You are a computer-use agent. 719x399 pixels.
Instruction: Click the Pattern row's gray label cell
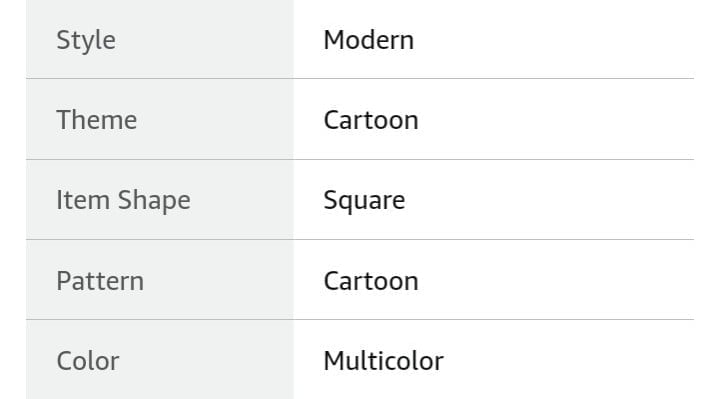coord(160,279)
